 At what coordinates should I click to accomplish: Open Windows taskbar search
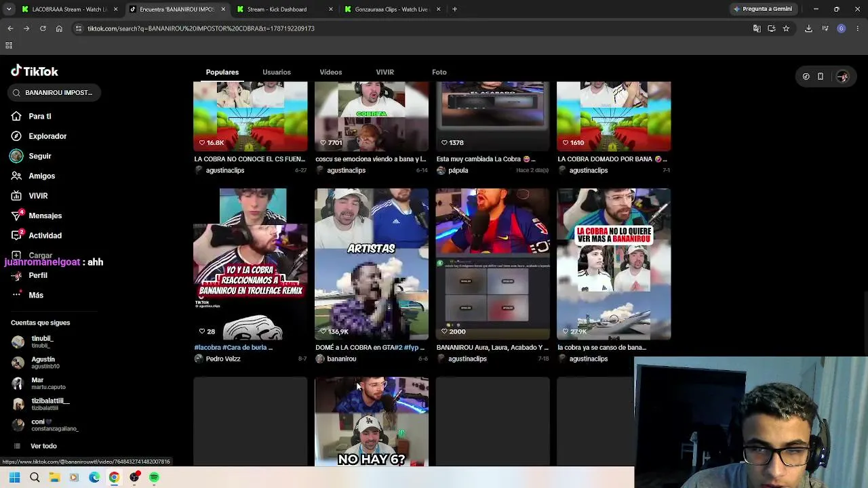35,477
